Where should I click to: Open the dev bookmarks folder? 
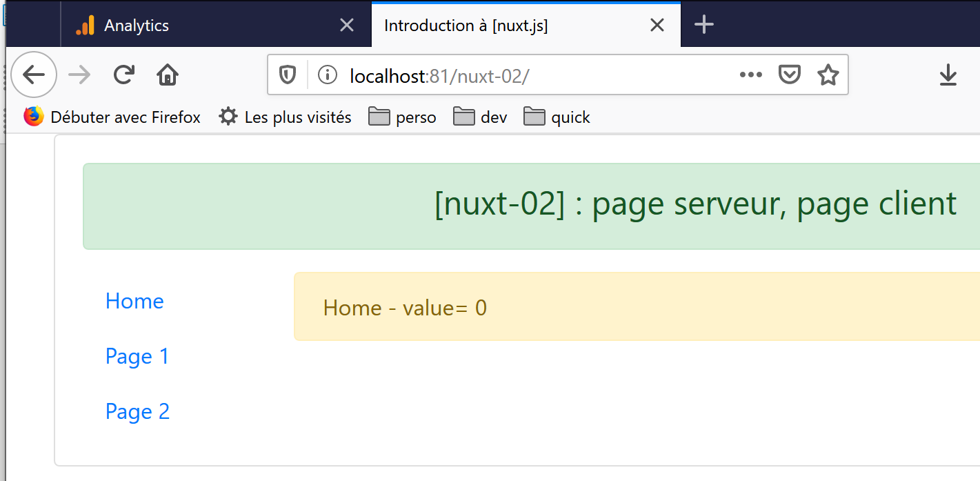coord(481,117)
